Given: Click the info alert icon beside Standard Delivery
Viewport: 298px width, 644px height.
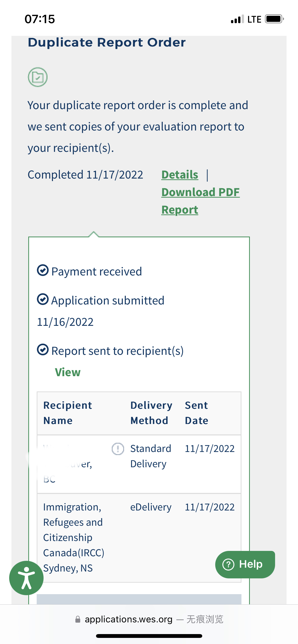Looking at the screenshot, I should pos(118,449).
